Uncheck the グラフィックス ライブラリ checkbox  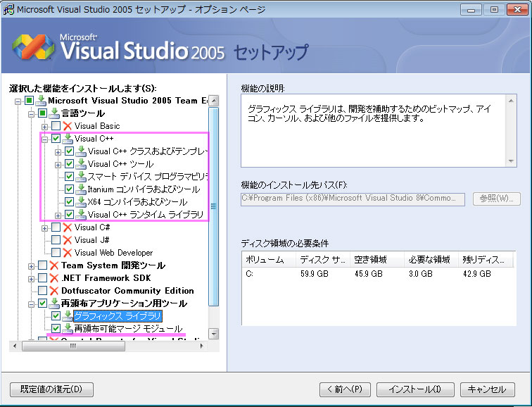click(x=56, y=316)
